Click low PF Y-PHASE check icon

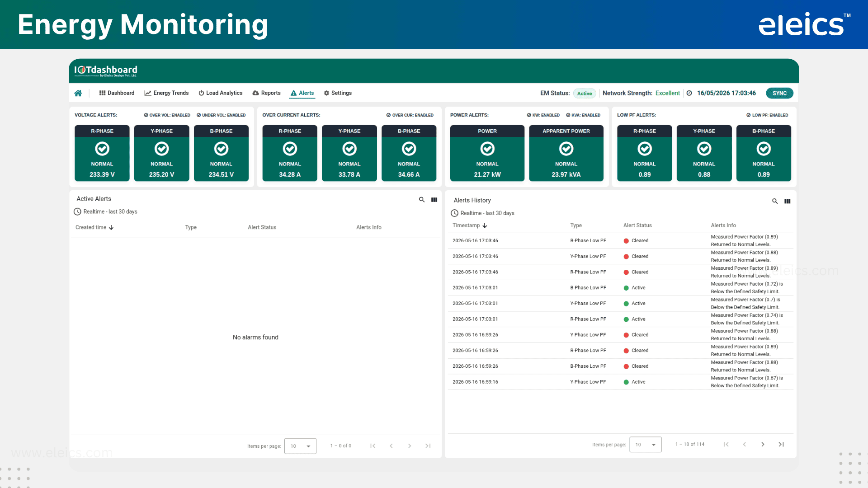[x=704, y=149]
